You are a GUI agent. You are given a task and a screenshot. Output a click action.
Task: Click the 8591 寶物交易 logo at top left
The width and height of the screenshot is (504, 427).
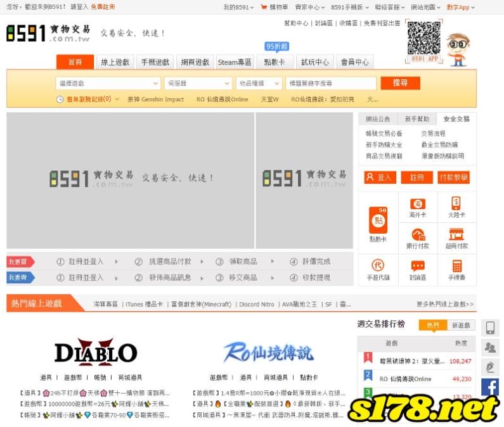click(x=48, y=33)
